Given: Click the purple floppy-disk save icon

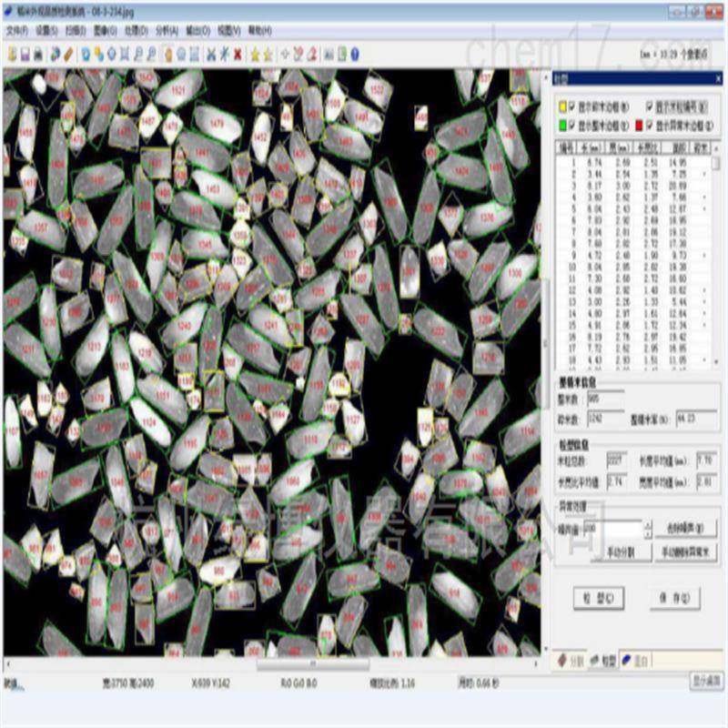Looking at the screenshot, I should coord(25,55).
